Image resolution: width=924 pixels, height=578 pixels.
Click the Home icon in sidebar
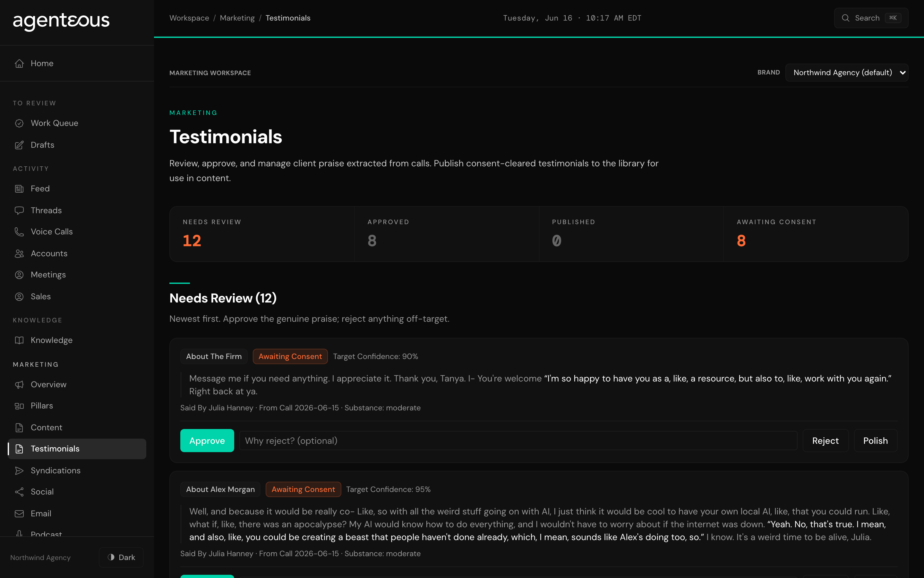point(19,64)
